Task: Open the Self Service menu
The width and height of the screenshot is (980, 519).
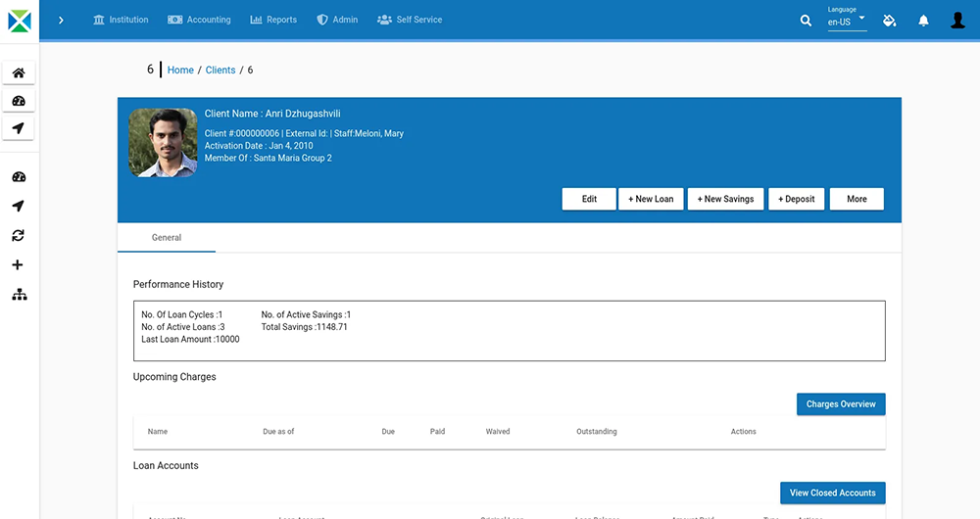Action: 410,20
